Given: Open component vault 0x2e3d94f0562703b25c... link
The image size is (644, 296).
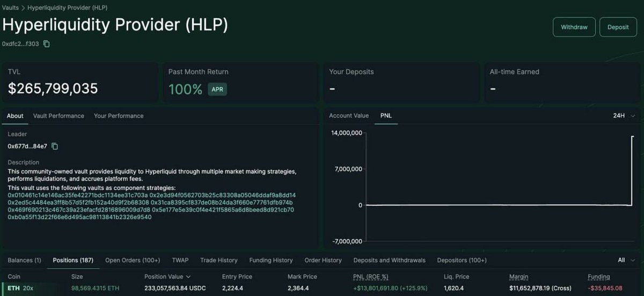Looking at the screenshot, I should 223,195.
